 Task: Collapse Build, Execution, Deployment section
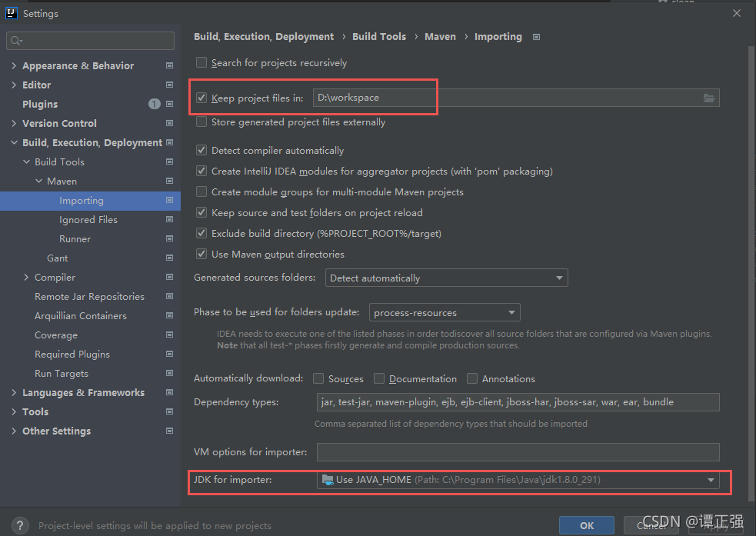[x=14, y=143]
